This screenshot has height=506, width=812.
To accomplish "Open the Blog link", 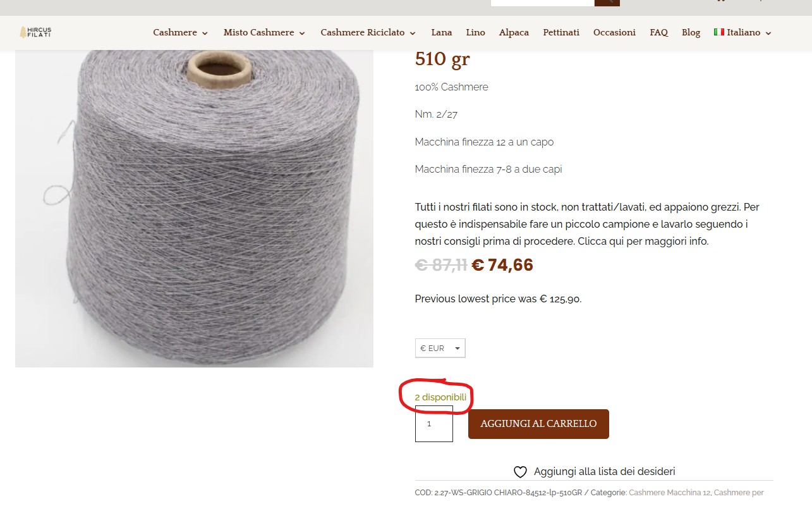I will point(691,32).
